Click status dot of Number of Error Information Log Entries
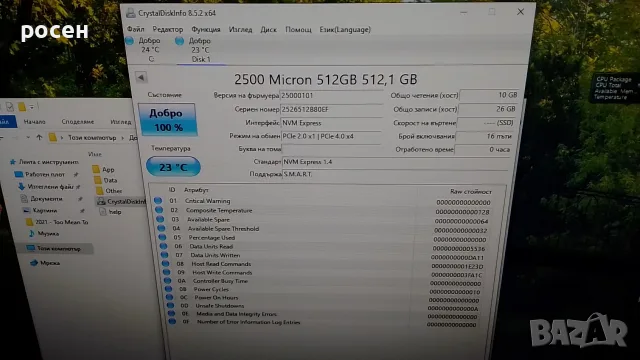640x360 pixels. (172, 322)
